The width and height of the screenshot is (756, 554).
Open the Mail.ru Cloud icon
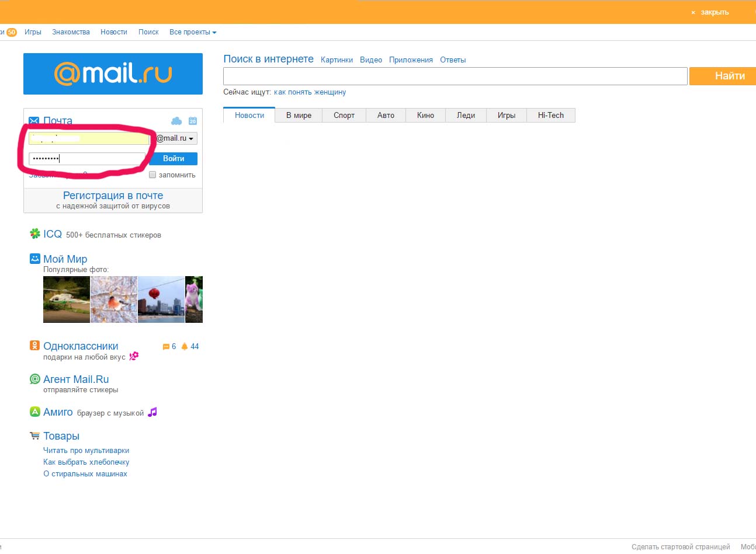tap(176, 121)
